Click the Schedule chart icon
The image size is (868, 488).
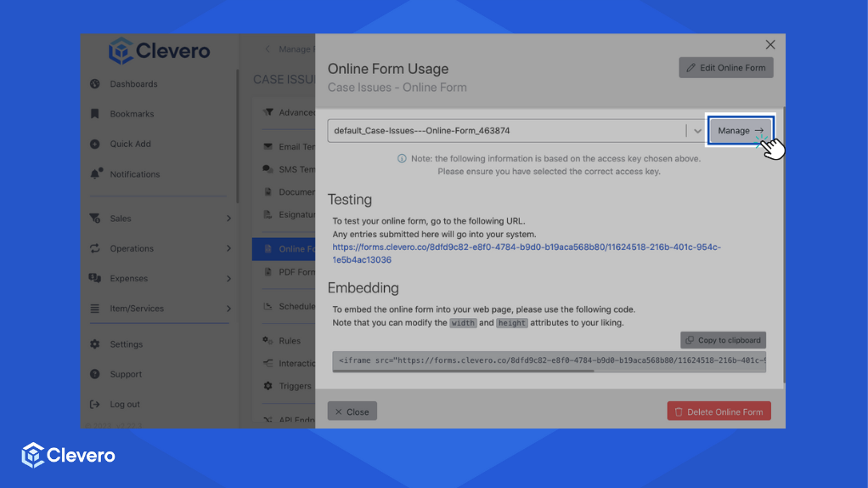(268, 306)
